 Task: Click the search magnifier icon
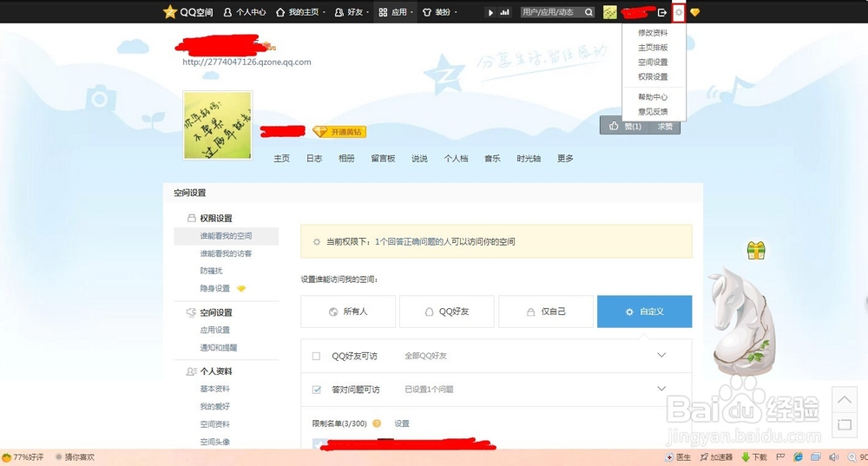589,12
